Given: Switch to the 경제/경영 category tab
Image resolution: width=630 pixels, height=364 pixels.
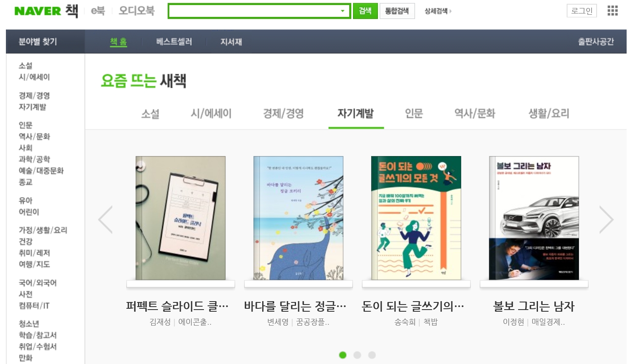Looking at the screenshot, I should click(283, 113).
